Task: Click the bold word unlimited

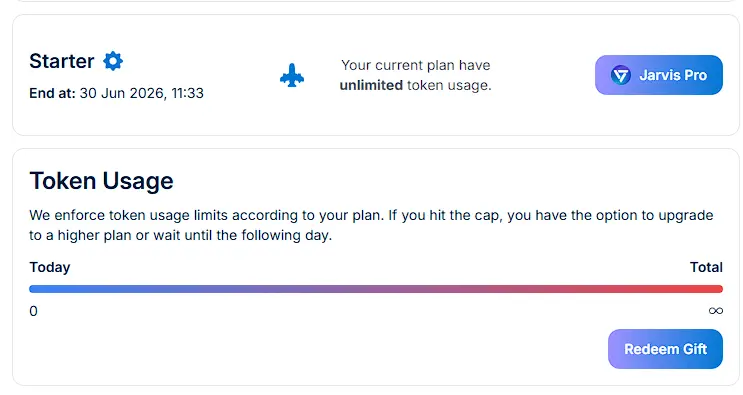Action: coord(371,85)
